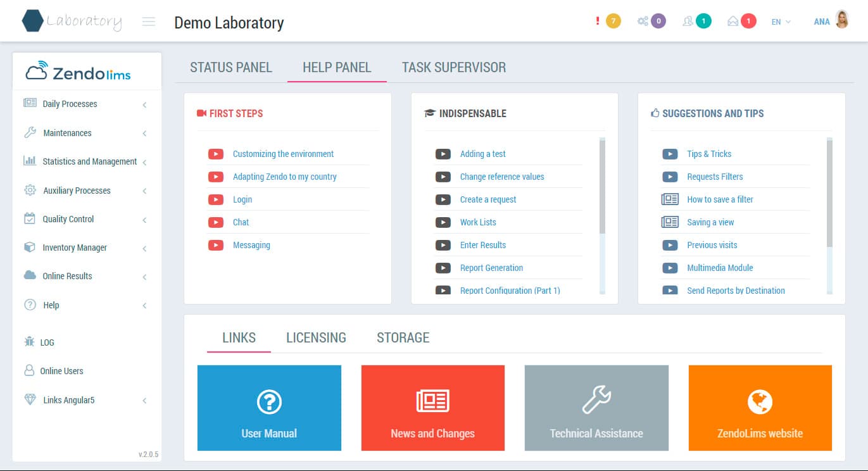Image resolution: width=868 pixels, height=471 pixels.
Task: Switch to the TASK SUPERVISOR tab
Action: 454,67
